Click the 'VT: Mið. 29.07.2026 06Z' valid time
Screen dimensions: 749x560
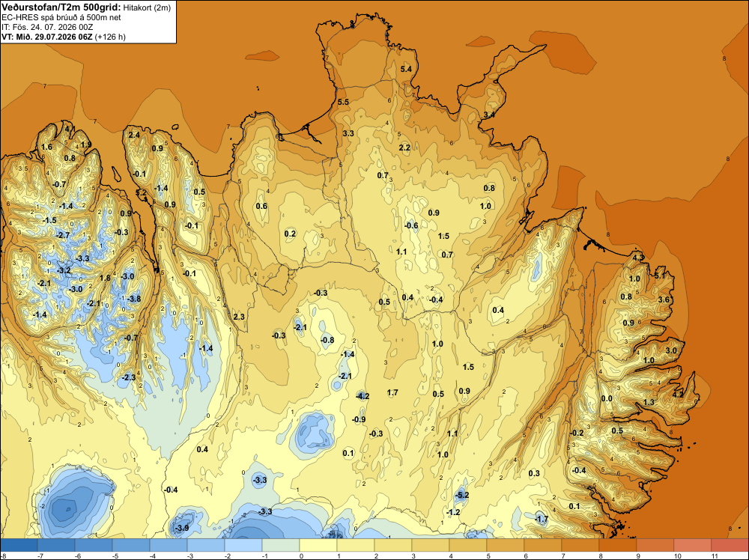(x=46, y=37)
